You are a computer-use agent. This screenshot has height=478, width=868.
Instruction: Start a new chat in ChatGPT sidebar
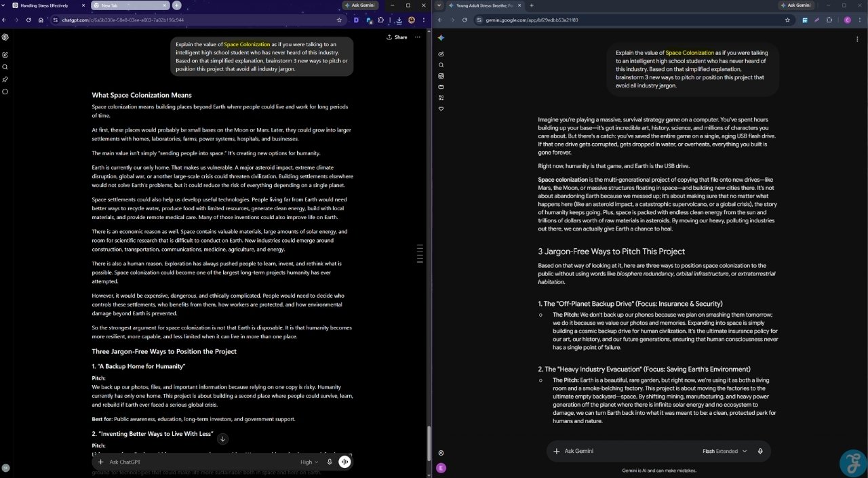click(5, 54)
